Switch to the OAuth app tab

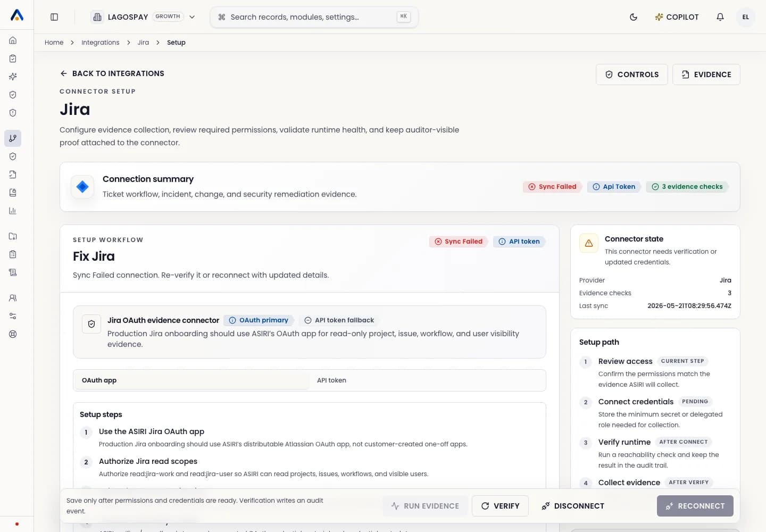coord(192,380)
